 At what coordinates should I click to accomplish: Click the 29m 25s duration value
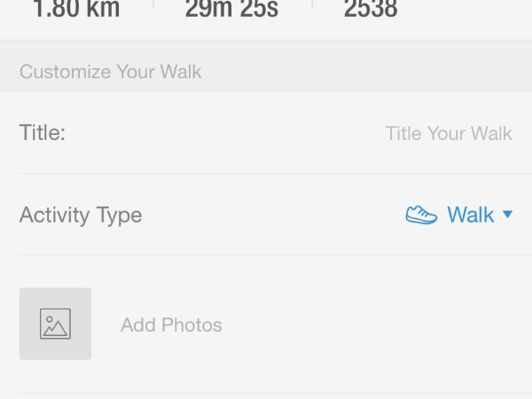tap(231, 9)
